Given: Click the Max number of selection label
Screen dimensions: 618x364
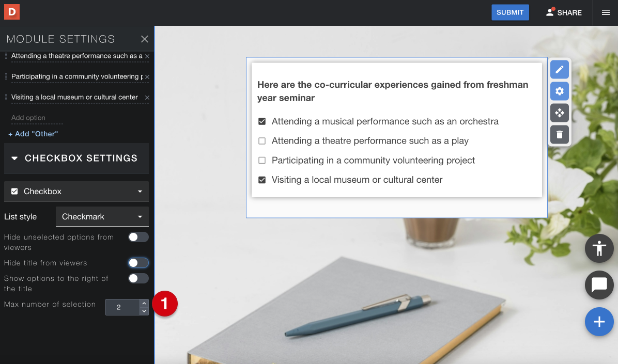Looking at the screenshot, I should (x=50, y=304).
